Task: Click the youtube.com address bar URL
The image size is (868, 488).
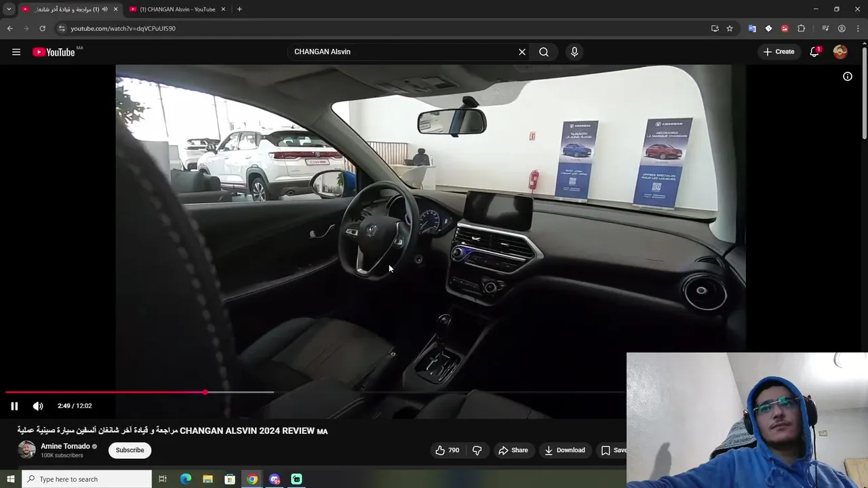Action: (x=123, y=28)
